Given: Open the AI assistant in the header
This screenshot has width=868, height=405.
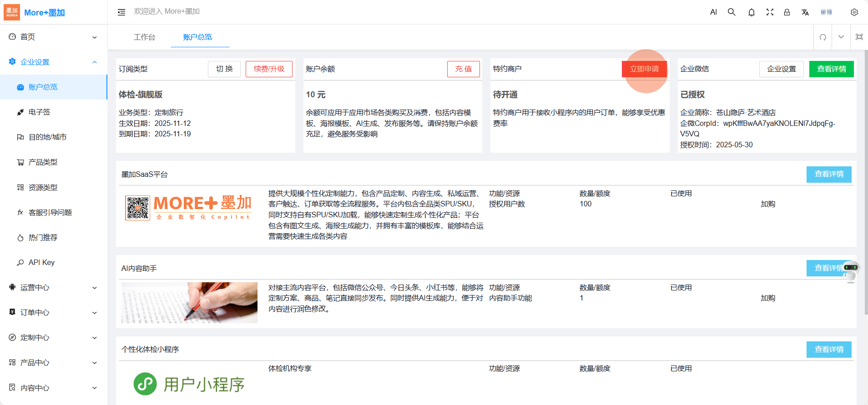Looking at the screenshot, I should pos(713,12).
